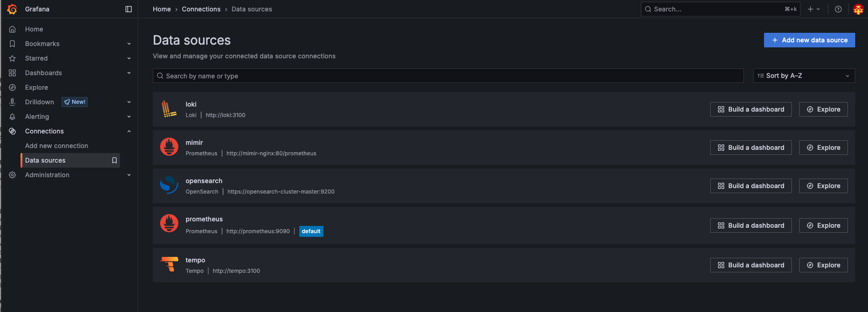
Task: Click the prometheus data source flame logo
Action: coord(169,223)
